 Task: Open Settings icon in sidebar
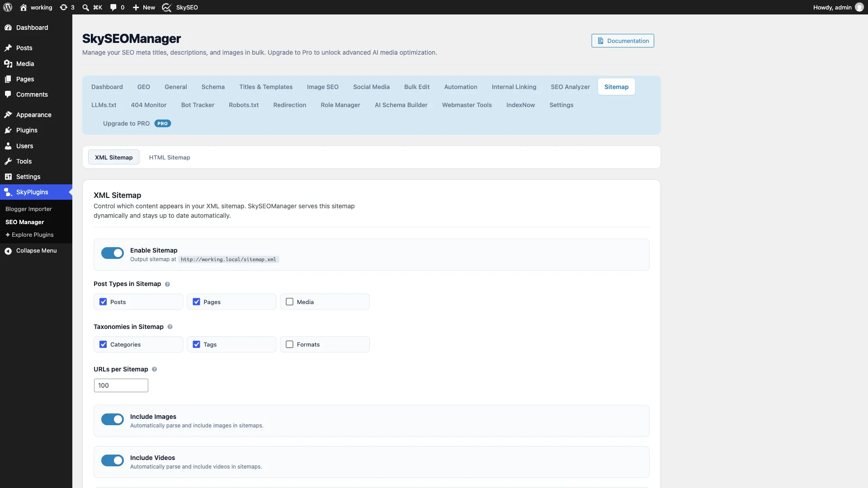pos(8,177)
